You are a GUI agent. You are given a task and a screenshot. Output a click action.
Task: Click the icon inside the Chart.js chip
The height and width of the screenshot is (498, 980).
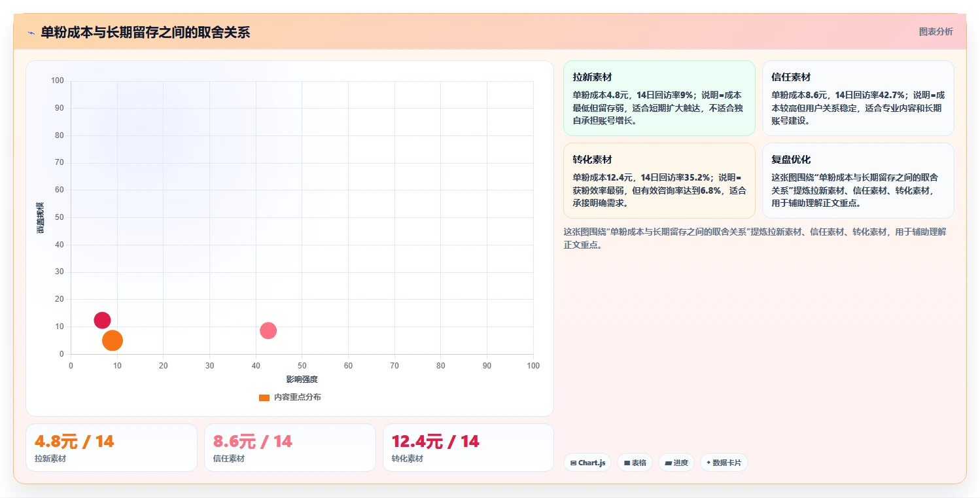(574, 463)
